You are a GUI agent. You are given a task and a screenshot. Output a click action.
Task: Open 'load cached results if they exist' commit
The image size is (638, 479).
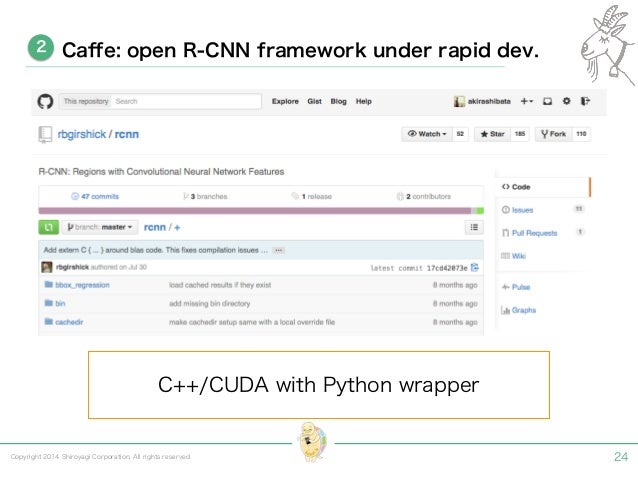click(x=220, y=285)
